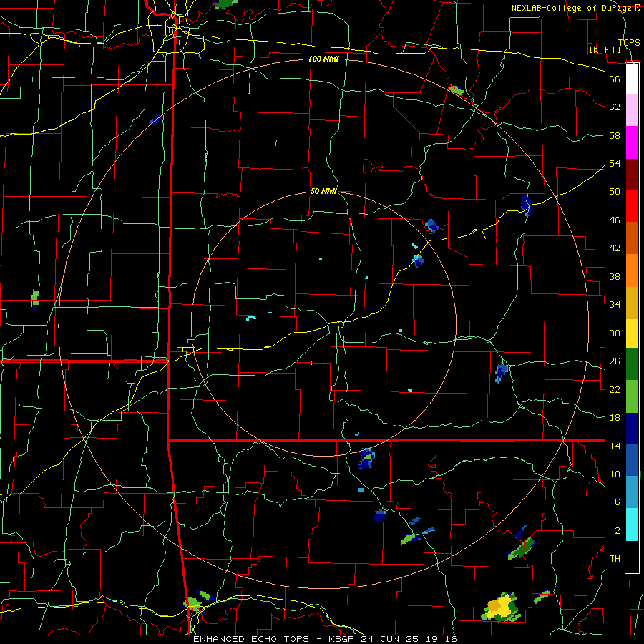The width and height of the screenshot is (644, 644).
Task: Click the white swatch atop the TOPS scale
Action: 632,79
